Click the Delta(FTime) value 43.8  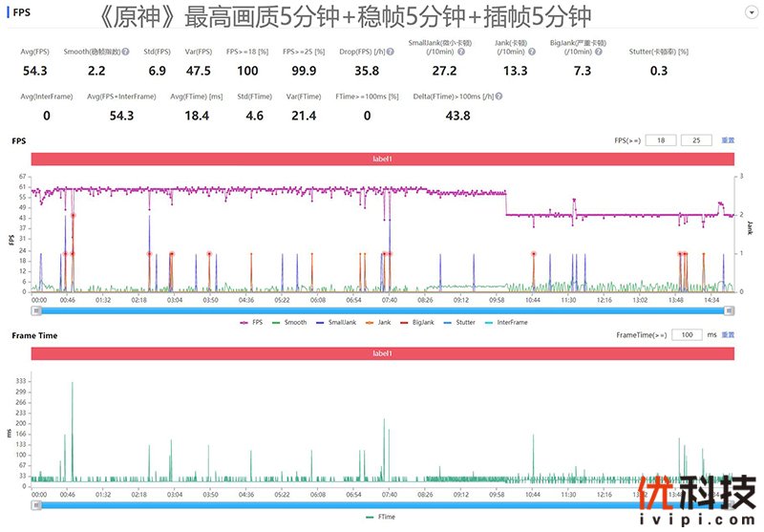(x=458, y=116)
